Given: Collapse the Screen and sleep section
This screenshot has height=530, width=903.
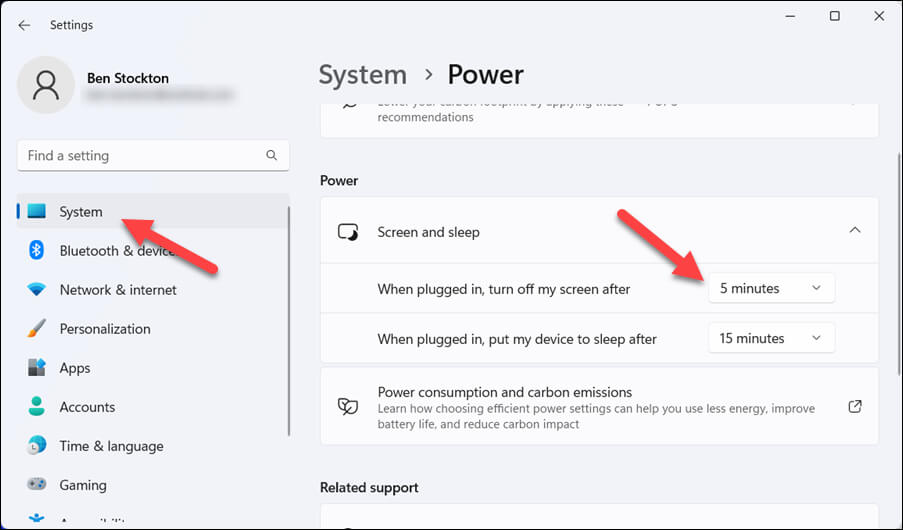Looking at the screenshot, I should 855,231.
